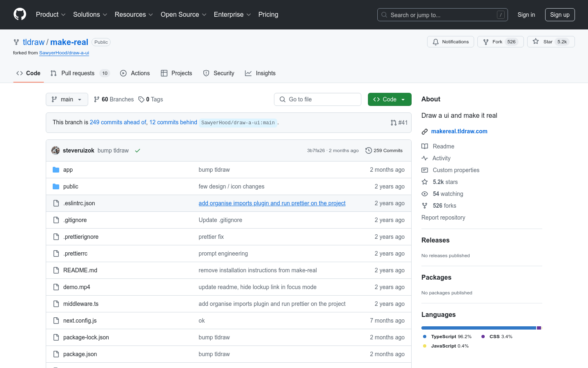Image resolution: width=588 pixels, height=368 pixels.
Task: Click the languages color bar
Action: pos(482,328)
